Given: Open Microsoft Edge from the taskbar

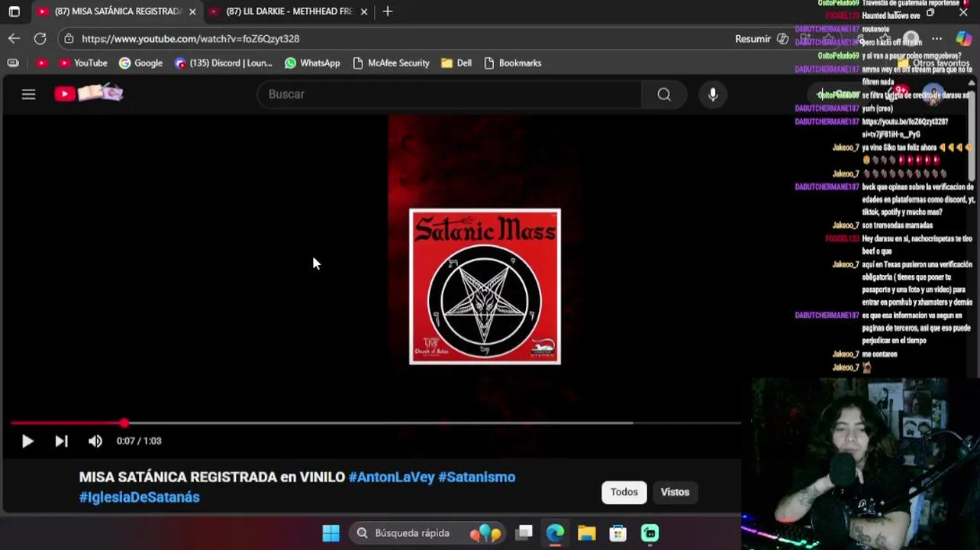Looking at the screenshot, I should (x=555, y=533).
